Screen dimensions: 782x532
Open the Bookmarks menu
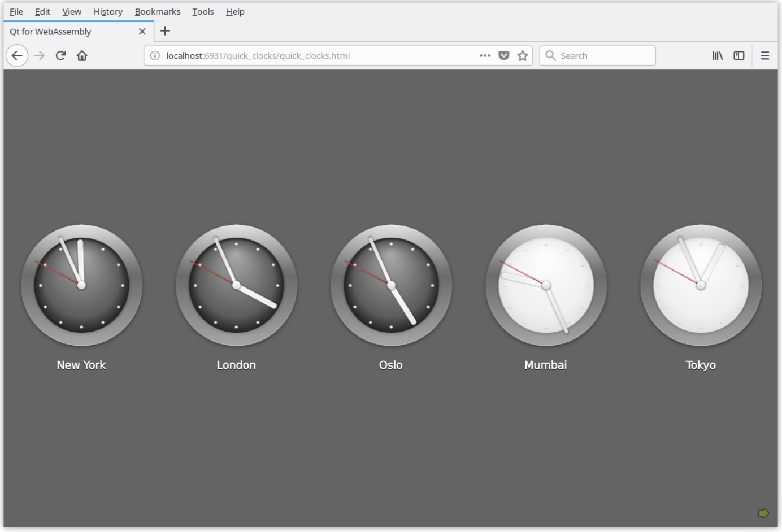[x=157, y=11]
